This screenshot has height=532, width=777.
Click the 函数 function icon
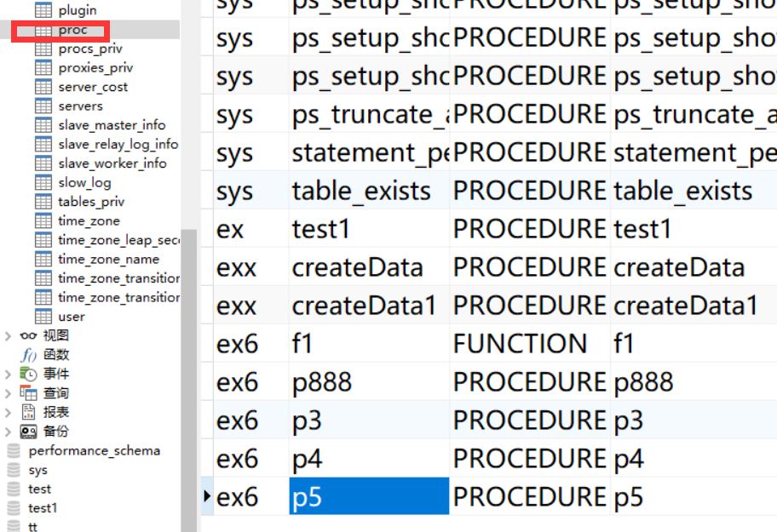click(28, 355)
